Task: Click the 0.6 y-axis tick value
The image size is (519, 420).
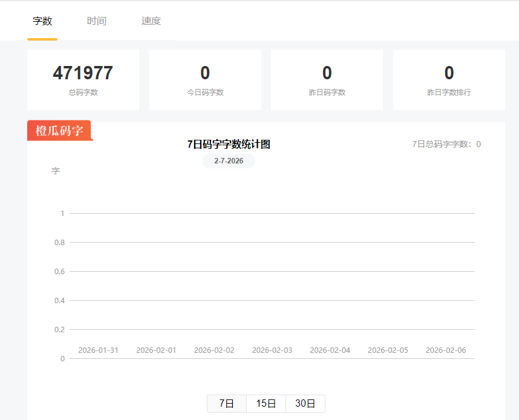Action: [x=59, y=272]
